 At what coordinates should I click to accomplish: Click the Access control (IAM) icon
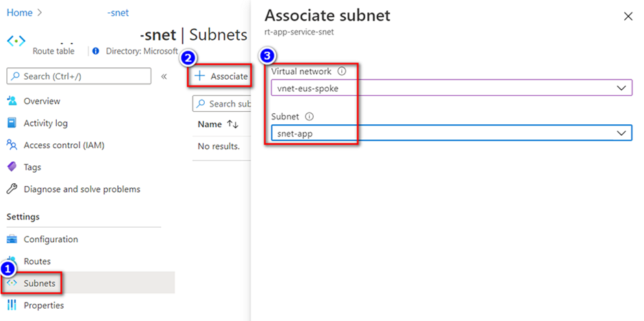point(12,145)
